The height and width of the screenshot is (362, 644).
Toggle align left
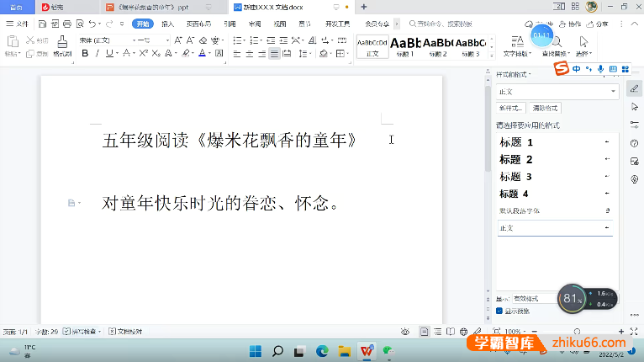coord(237,54)
